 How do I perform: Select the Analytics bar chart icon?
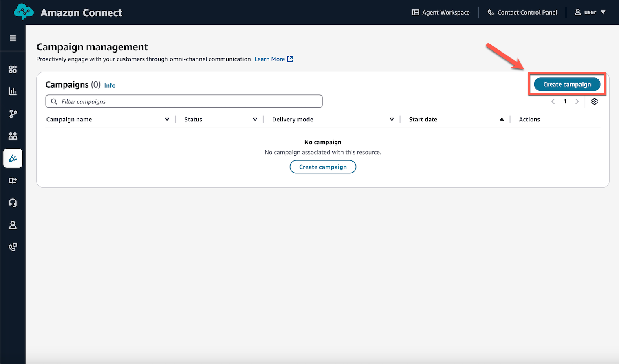13,91
